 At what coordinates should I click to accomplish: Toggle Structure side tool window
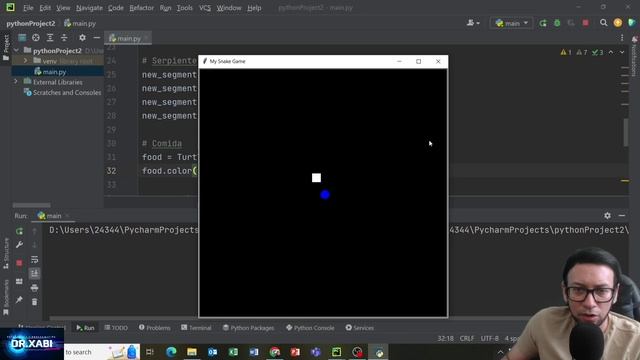[6, 253]
